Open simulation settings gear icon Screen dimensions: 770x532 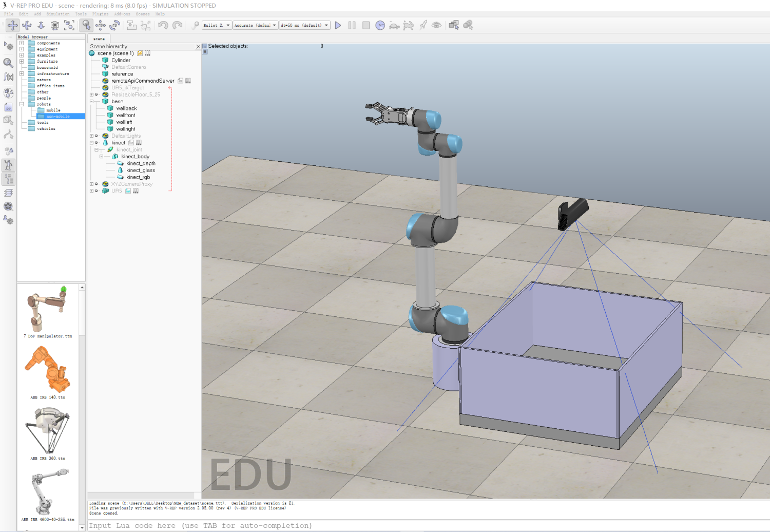coord(8,46)
